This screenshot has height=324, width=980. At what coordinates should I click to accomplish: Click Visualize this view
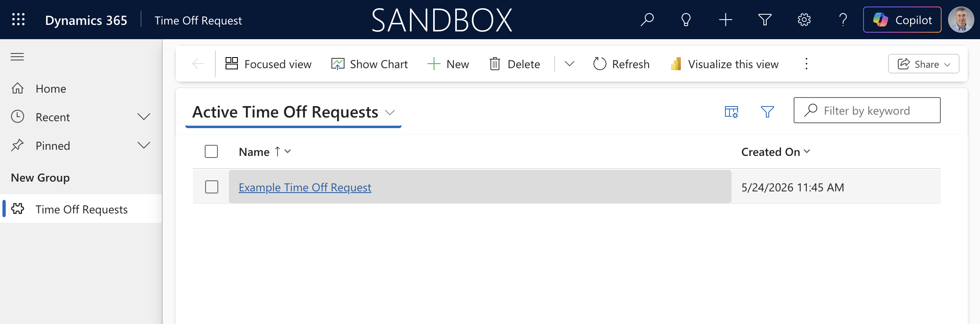[725, 64]
